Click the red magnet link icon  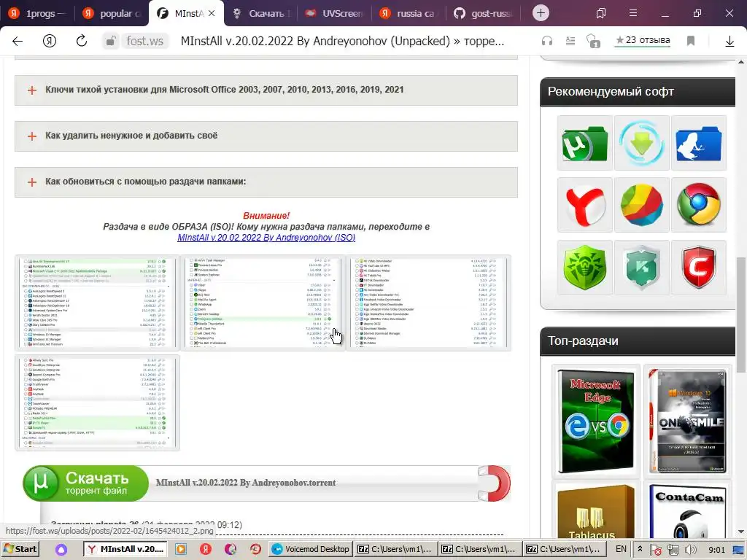pyautogui.click(x=494, y=483)
